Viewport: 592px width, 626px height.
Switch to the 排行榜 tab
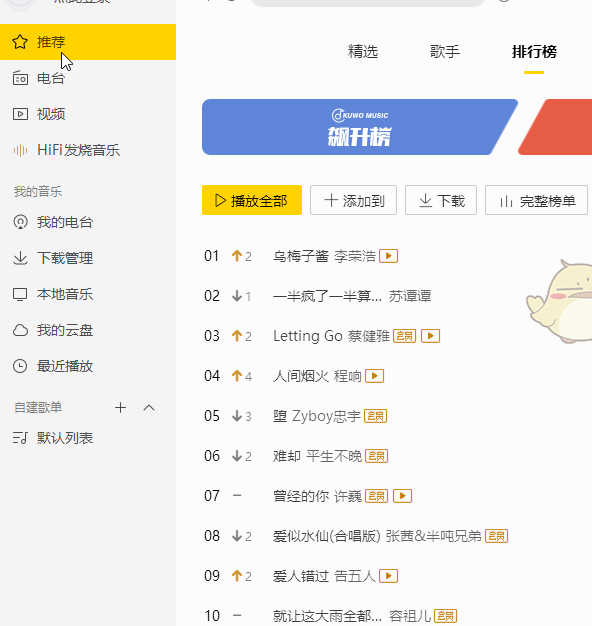point(534,52)
